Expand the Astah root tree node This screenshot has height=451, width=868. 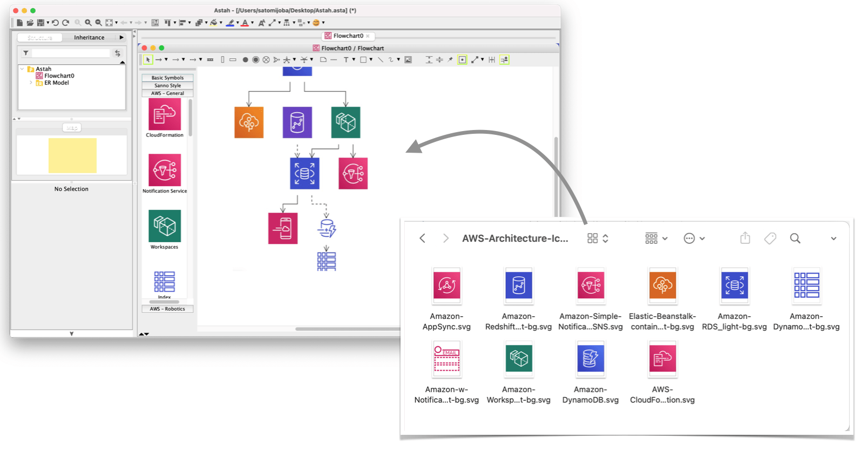coord(22,69)
